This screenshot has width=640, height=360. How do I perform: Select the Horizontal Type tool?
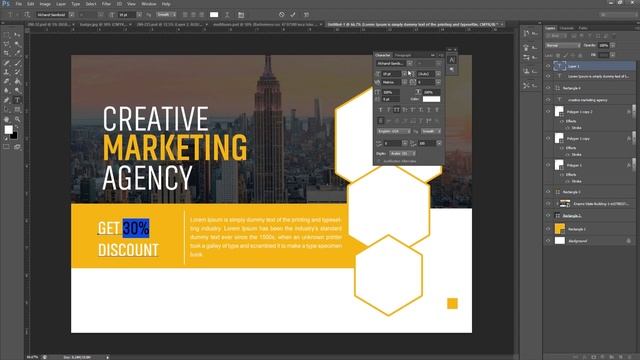(x=17, y=100)
